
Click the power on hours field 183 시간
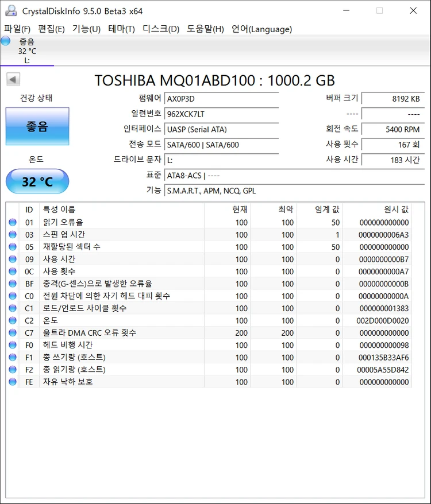[x=393, y=160]
